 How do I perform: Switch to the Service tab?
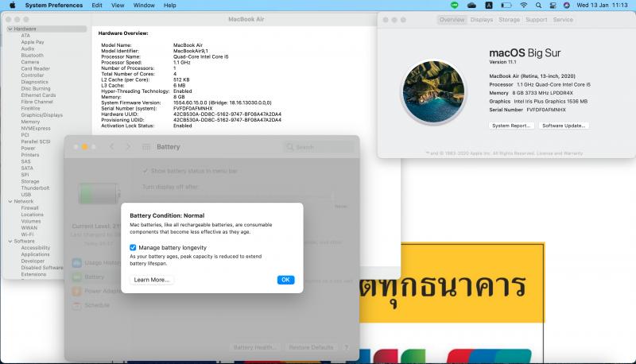[x=563, y=19]
